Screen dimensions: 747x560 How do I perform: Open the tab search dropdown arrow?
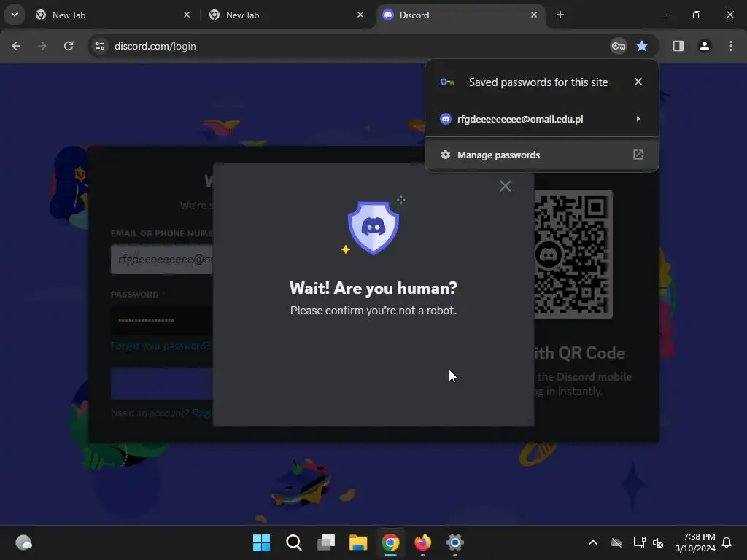tap(15, 15)
